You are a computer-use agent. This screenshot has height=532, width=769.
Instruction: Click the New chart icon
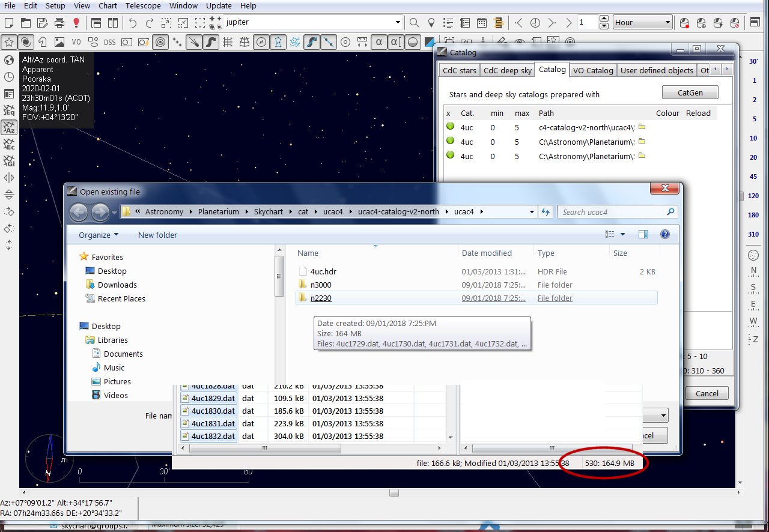coord(9,23)
